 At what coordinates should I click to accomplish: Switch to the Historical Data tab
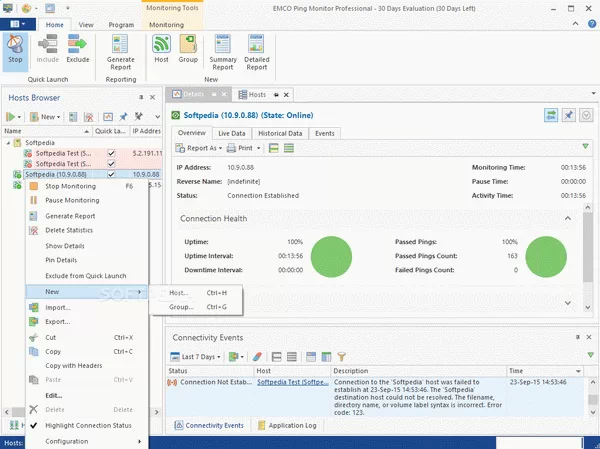[x=281, y=132]
